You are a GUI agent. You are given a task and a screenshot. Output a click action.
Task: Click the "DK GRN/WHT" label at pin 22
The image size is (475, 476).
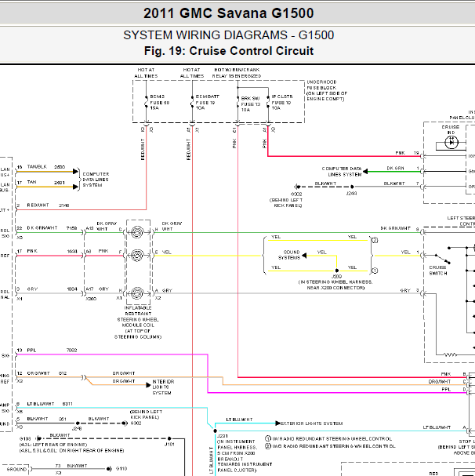coord(42,228)
